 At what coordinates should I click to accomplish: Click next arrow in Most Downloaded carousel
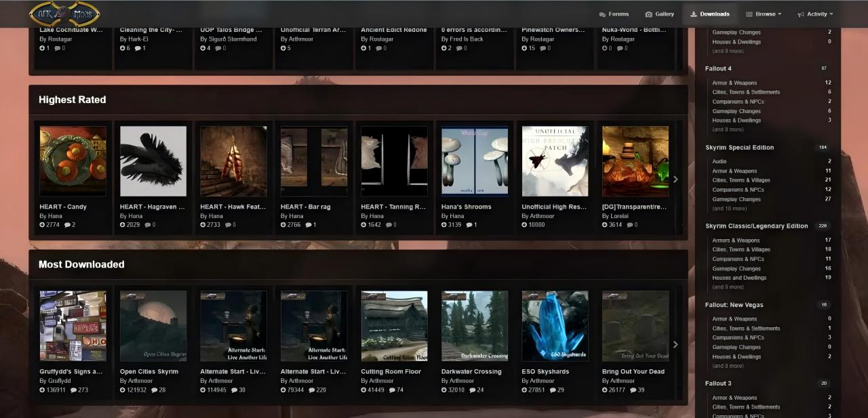675,344
